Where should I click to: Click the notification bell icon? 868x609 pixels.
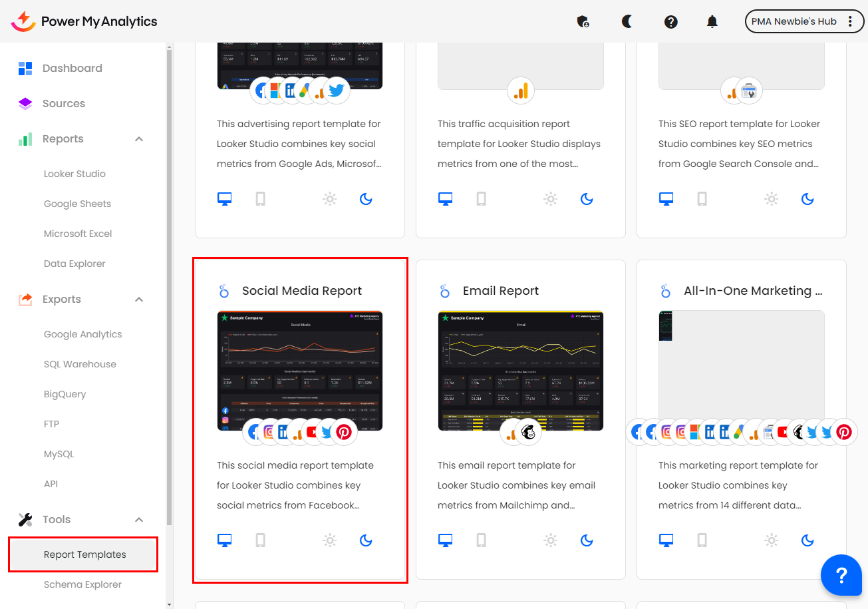(712, 21)
